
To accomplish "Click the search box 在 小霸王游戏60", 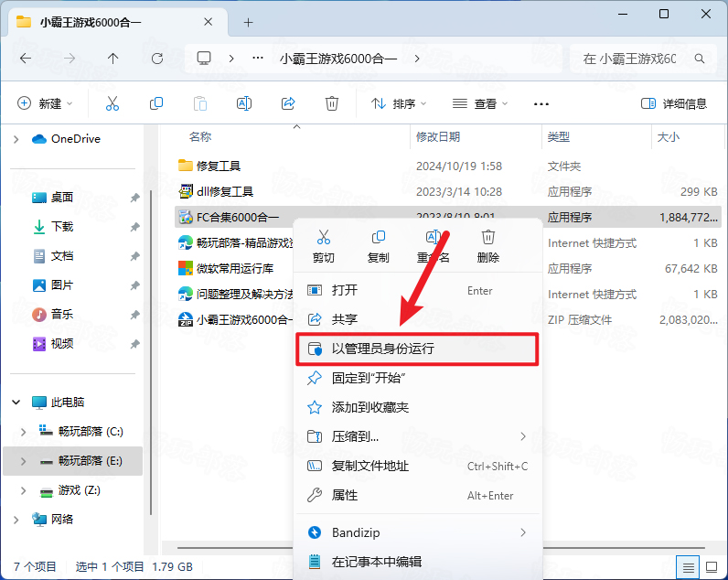I will pos(644,59).
